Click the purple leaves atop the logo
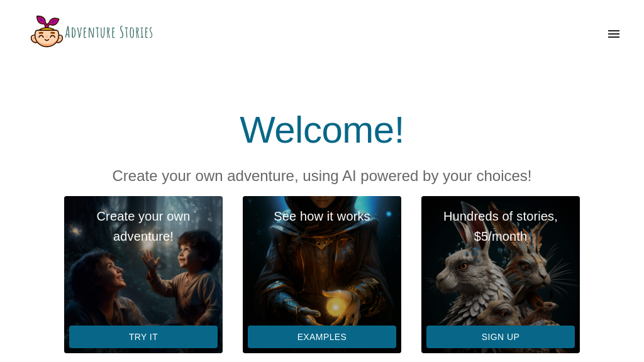 pos(48,22)
